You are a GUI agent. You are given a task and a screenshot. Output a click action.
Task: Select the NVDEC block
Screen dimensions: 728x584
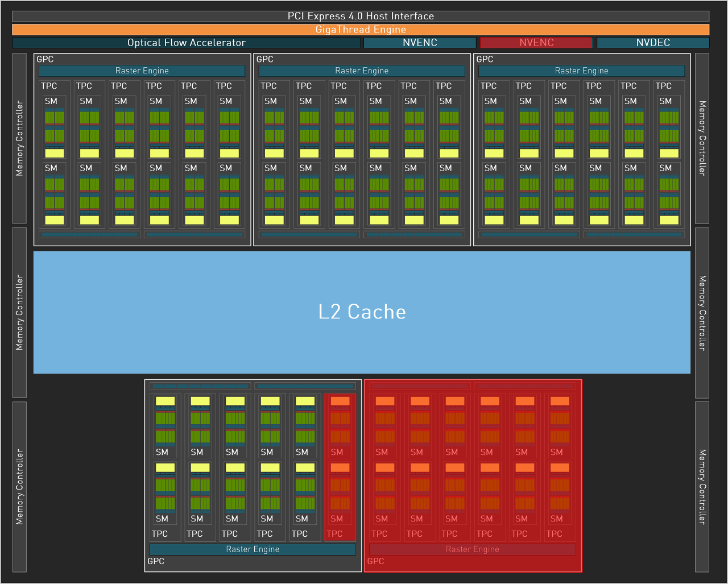pos(653,43)
